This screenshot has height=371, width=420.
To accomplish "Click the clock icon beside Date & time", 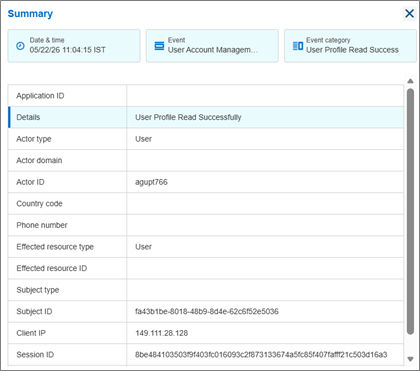I will point(20,46).
